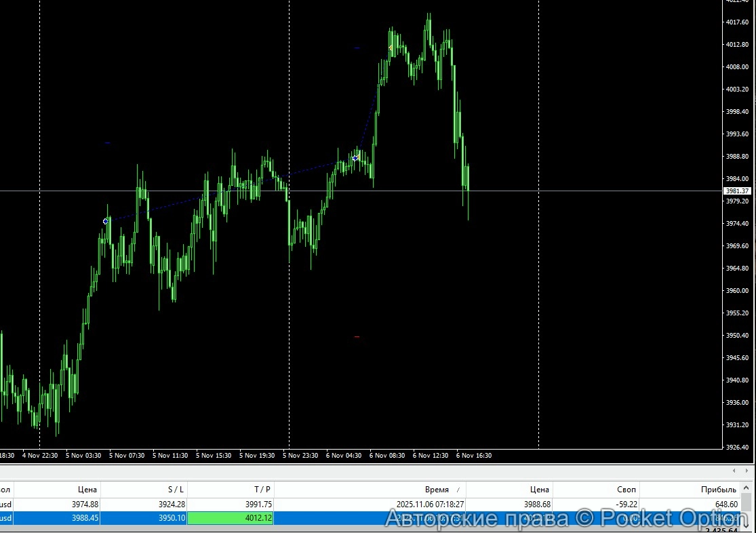The image size is (756, 533).
Task: Select the red sell marker below the candles
Action: pyautogui.click(x=357, y=336)
